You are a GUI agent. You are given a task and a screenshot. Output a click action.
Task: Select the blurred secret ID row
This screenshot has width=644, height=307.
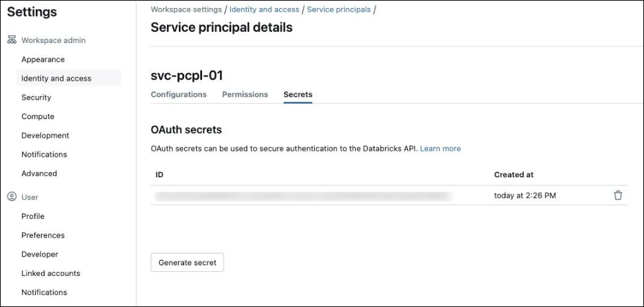(389, 195)
